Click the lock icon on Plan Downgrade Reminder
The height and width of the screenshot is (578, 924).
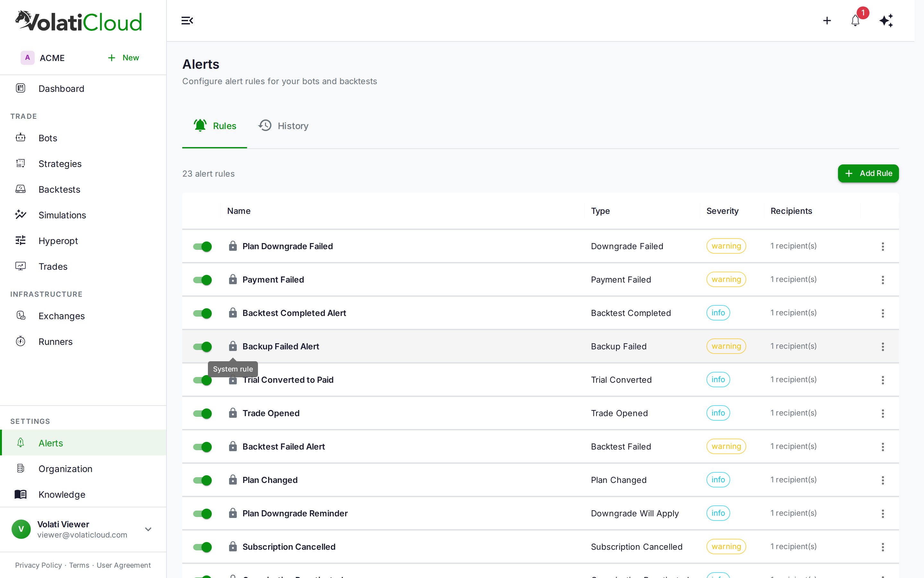coord(233,512)
